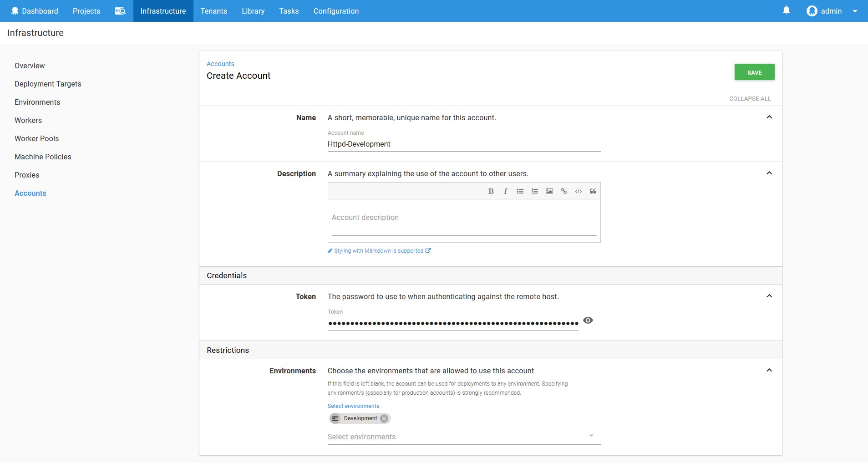The image size is (868, 463).
Task: Insert code block in description
Action: (578, 191)
